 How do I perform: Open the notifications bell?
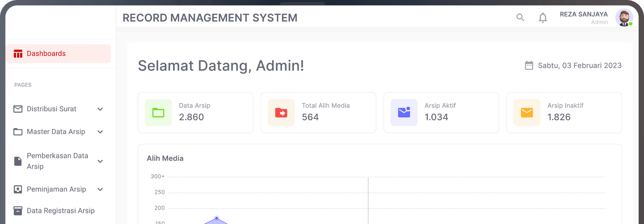(543, 17)
